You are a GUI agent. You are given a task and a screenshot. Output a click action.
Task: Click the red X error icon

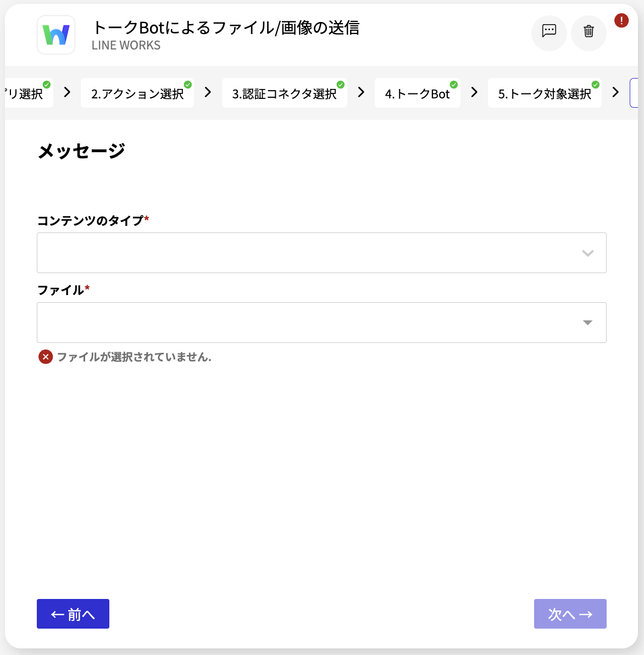point(46,357)
